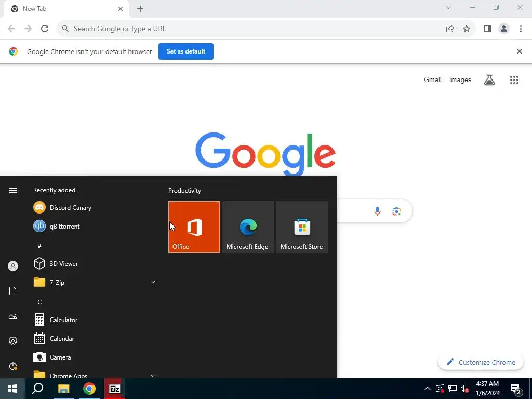Click the C letter header

click(x=39, y=302)
